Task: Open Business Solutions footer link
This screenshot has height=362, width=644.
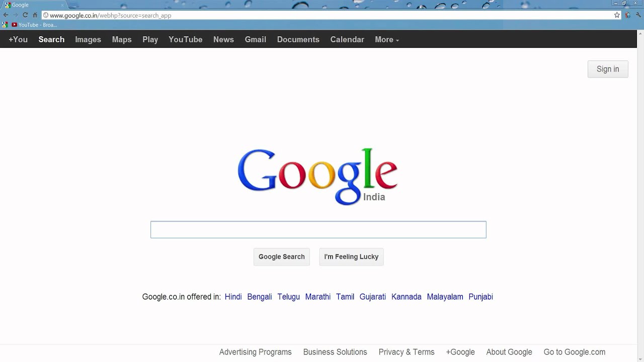Action: tap(335, 352)
